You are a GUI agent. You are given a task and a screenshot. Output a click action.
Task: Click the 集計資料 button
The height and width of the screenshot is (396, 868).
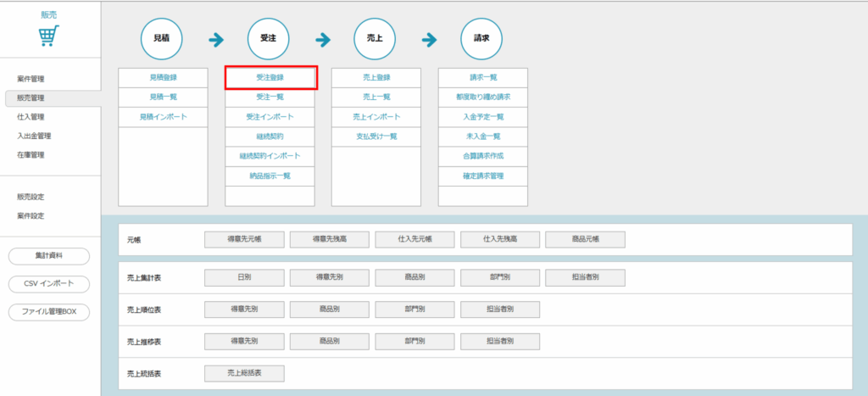pyautogui.click(x=49, y=255)
